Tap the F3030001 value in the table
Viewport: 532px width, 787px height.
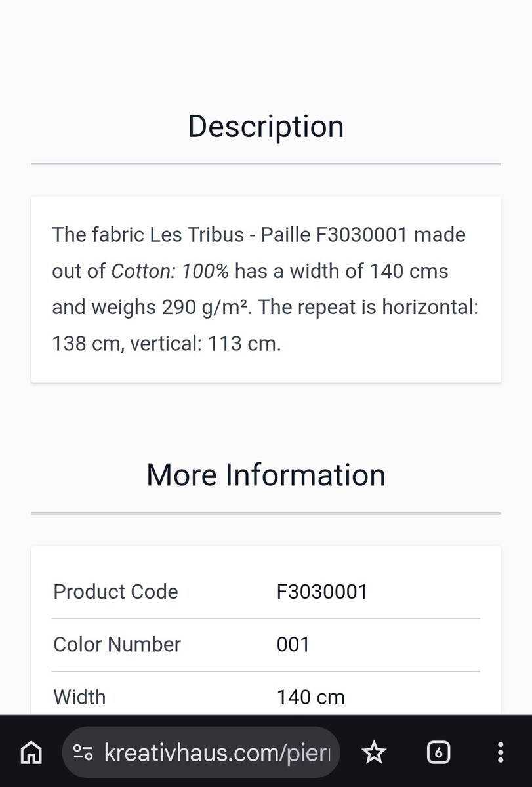click(x=322, y=592)
